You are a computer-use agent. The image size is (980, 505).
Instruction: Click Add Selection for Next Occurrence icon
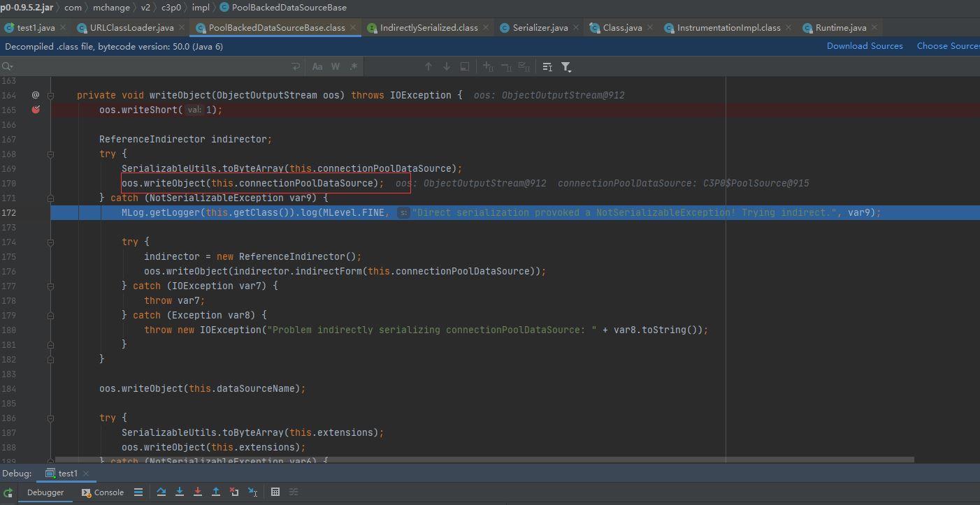tap(488, 66)
